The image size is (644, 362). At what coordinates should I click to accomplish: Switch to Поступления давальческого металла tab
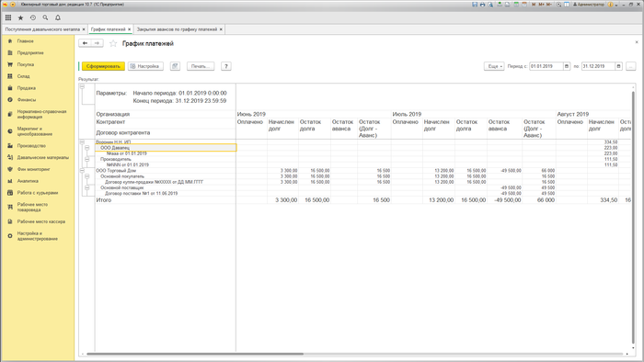(x=42, y=29)
